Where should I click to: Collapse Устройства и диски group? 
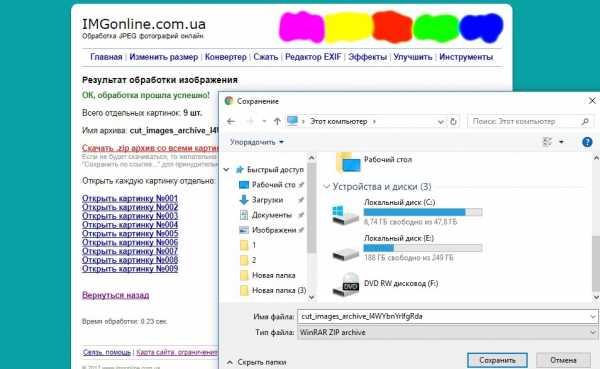326,186
